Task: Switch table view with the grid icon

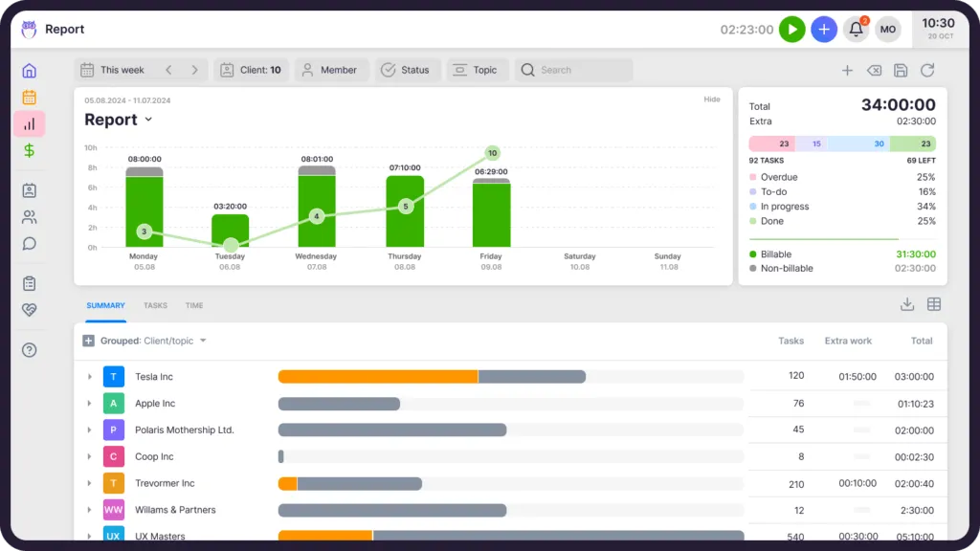Action: pyautogui.click(x=933, y=303)
